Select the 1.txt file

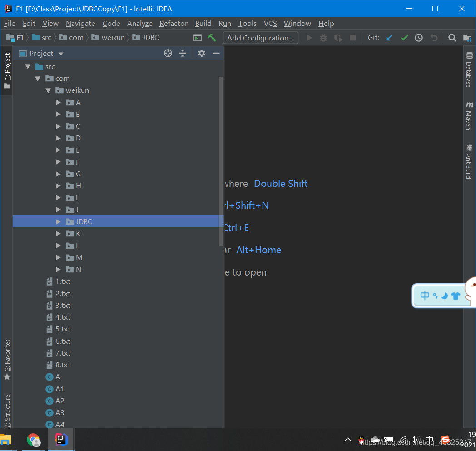(119, 281)
